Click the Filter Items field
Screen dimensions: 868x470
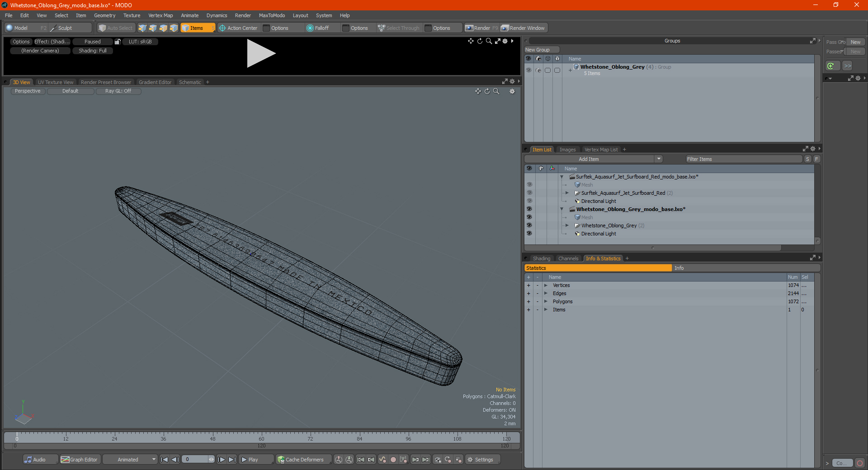(744, 159)
